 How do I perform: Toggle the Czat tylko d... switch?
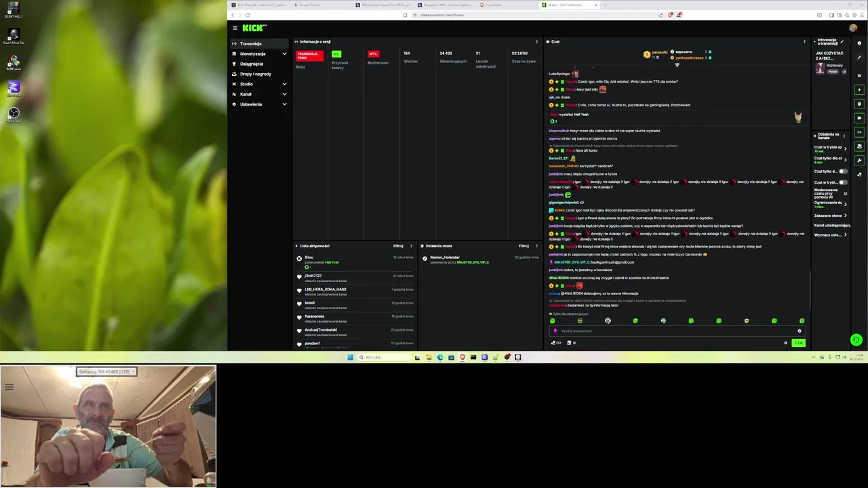tap(843, 171)
